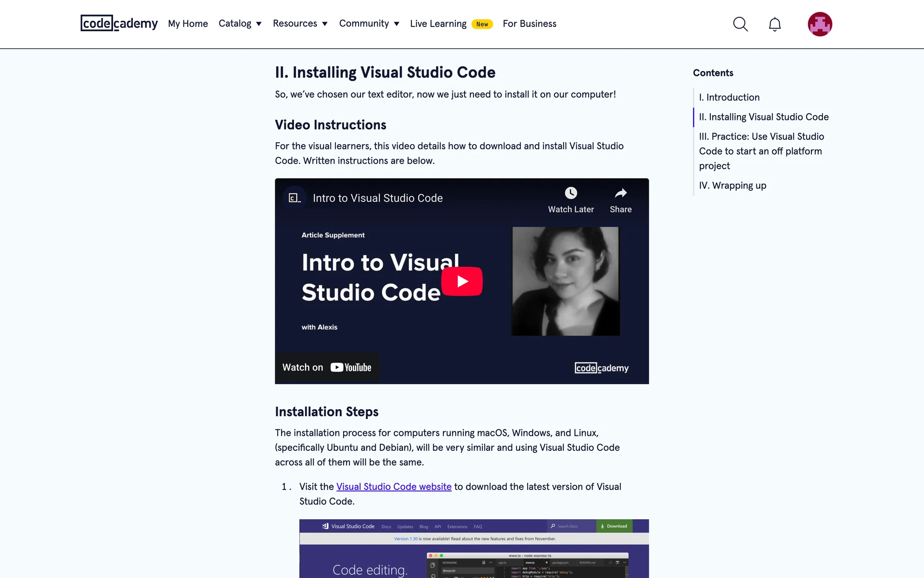Click the VS Code website screenshot image
This screenshot has width=924, height=578.
pos(474,549)
